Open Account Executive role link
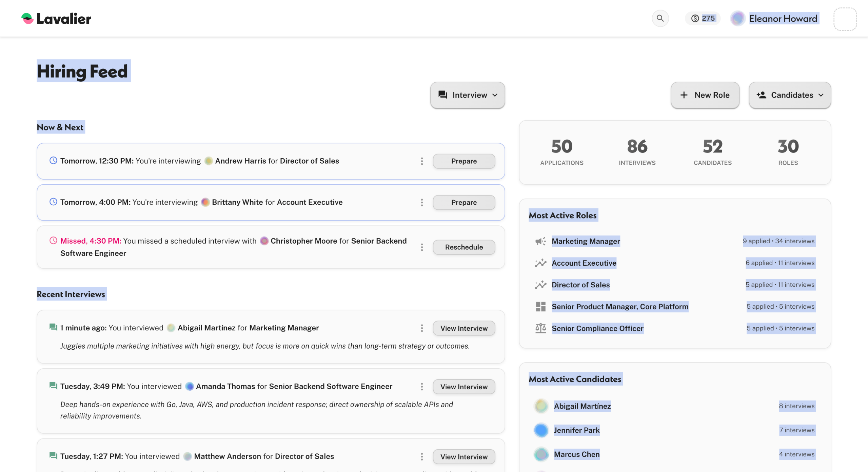The width and height of the screenshot is (868, 472). [x=584, y=263]
